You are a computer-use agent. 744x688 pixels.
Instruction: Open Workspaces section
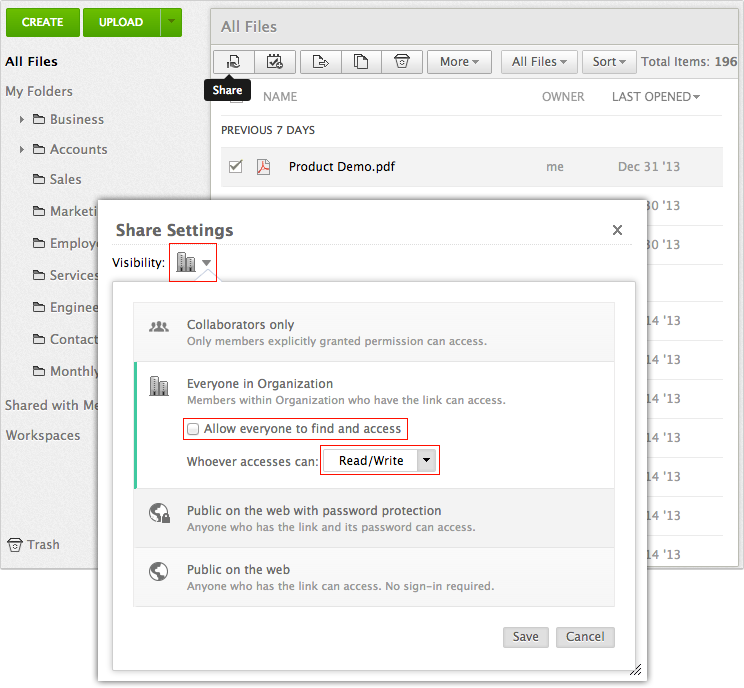pos(43,435)
